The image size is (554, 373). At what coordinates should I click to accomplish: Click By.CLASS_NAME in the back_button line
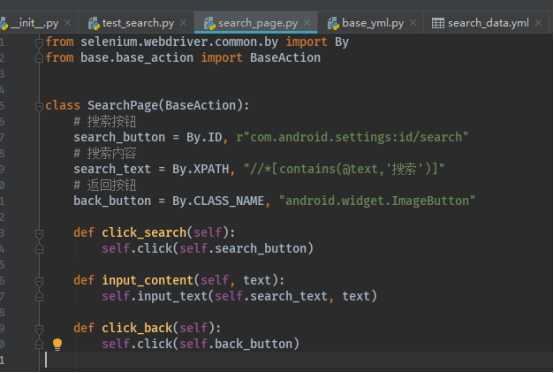tap(218, 201)
